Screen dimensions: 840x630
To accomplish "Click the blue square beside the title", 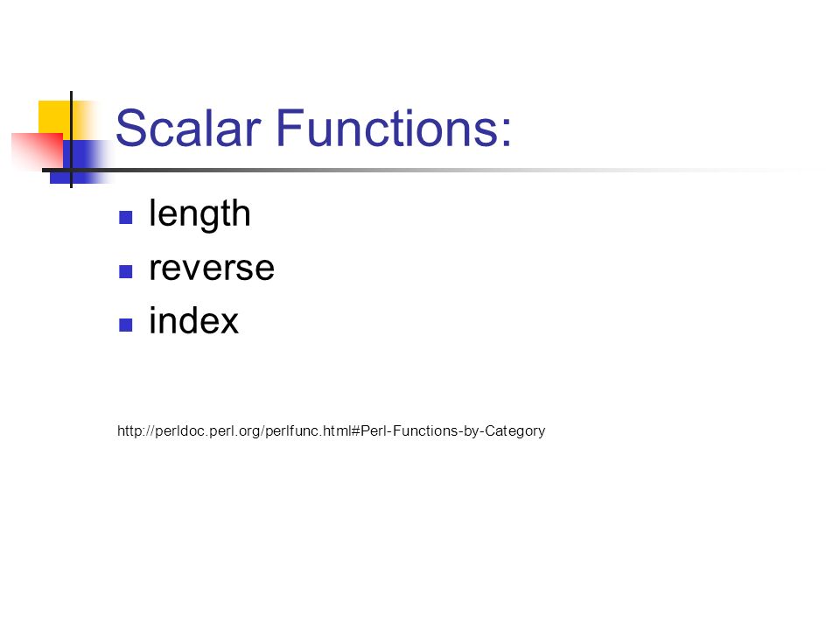I will tap(80, 162).
